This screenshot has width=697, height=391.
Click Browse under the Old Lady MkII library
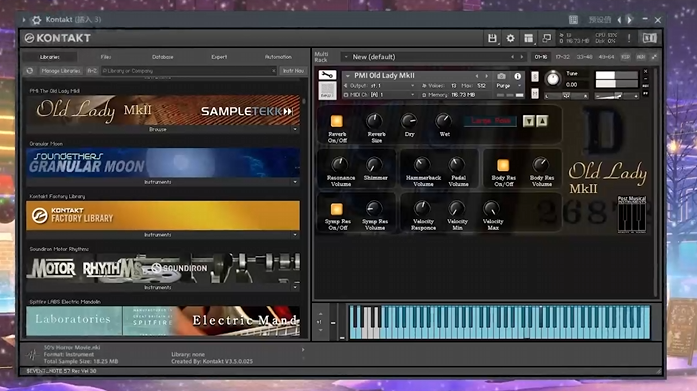pos(158,129)
